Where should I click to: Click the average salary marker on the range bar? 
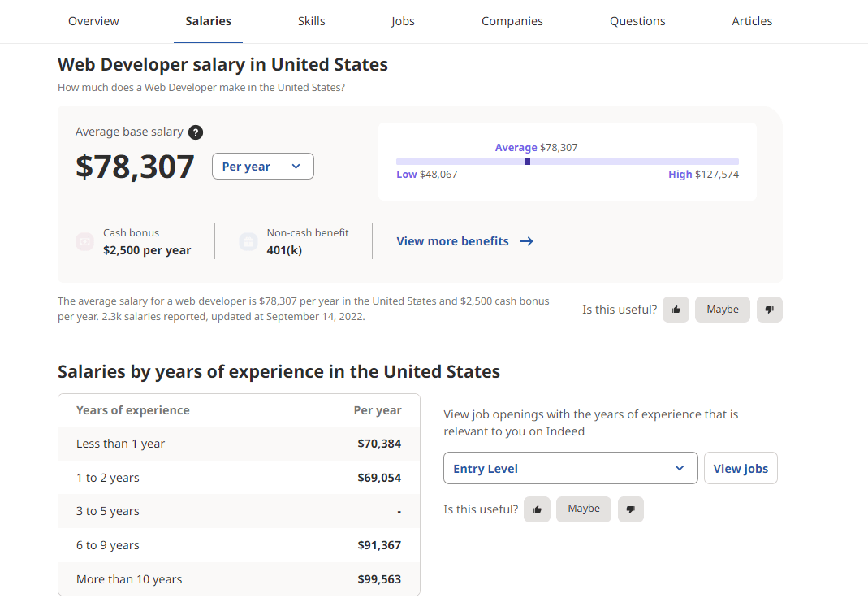pyautogui.click(x=528, y=162)
